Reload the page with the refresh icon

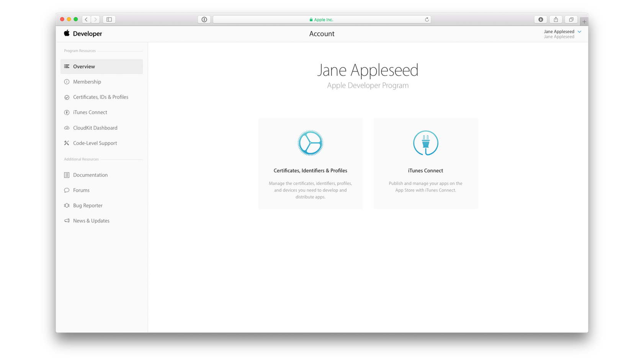pyautogui.click(x=427, y=20)
